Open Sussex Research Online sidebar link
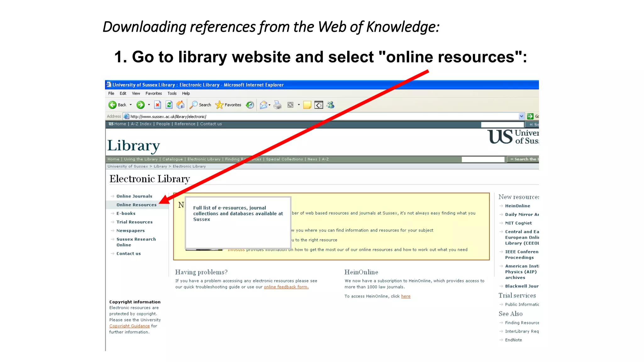Viewport: 644px width, 362px height. click(136, 242)
